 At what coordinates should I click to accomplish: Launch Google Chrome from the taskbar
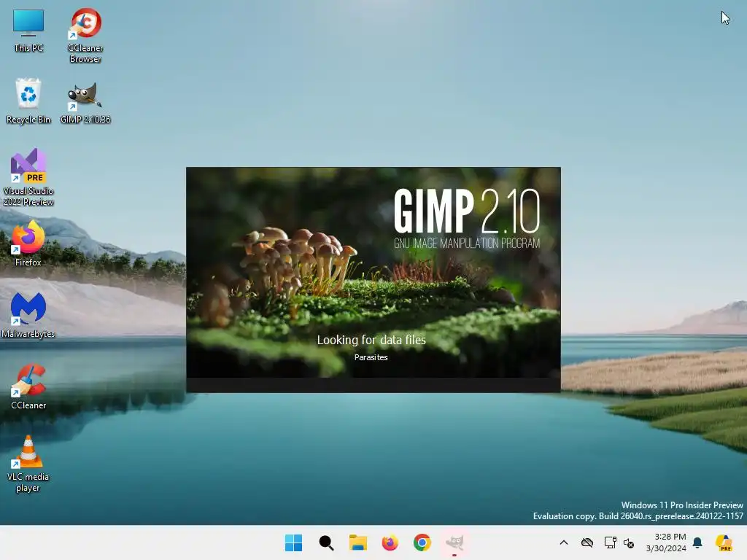[x=422, y=542]
